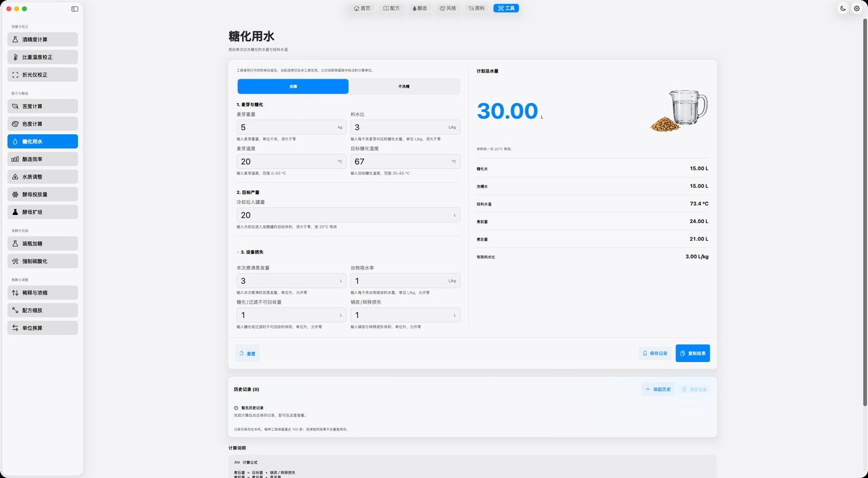The width and height of the screenshot is (868, 478).
Task: Open the 原料 ingredients tab
Action: pos(477,8)
